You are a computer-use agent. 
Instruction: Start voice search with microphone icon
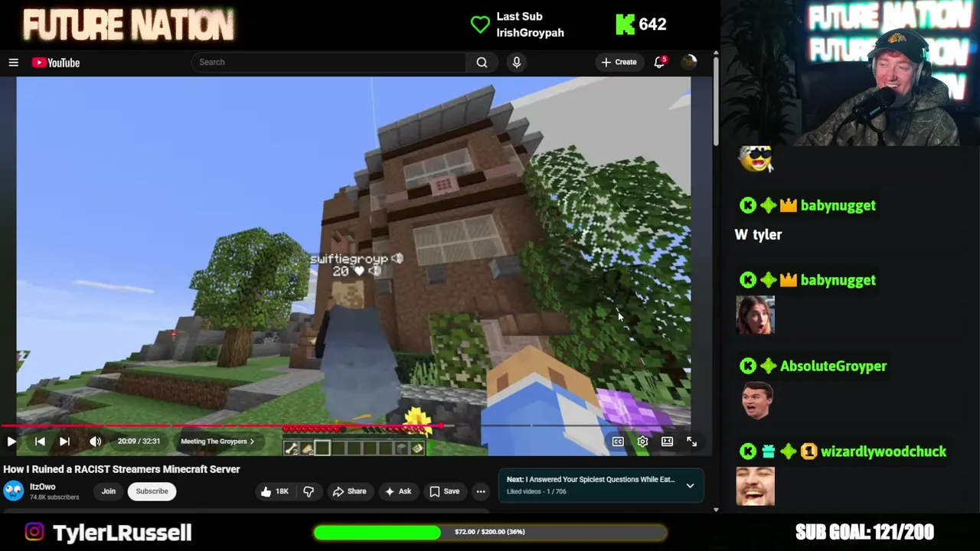pos(517,62)
